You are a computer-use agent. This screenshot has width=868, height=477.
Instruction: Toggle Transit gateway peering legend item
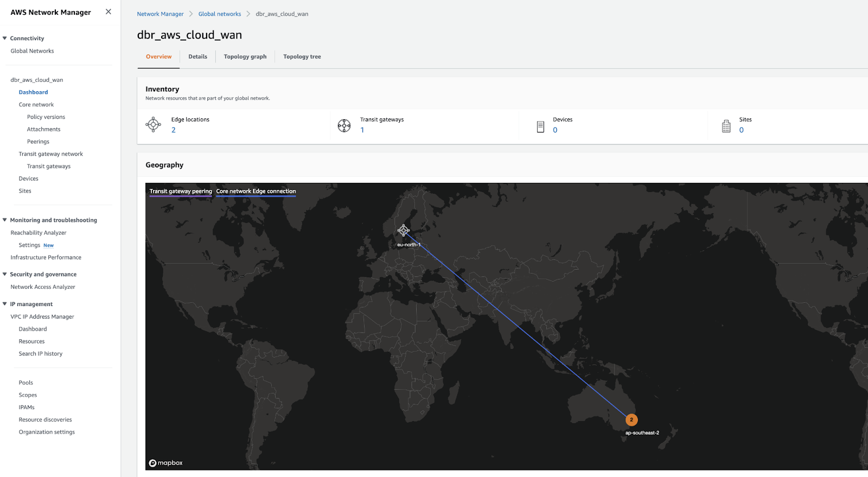181,191
